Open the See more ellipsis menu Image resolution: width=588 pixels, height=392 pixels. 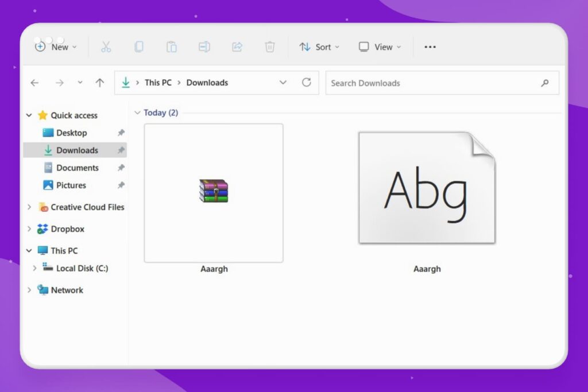(430, 47)
